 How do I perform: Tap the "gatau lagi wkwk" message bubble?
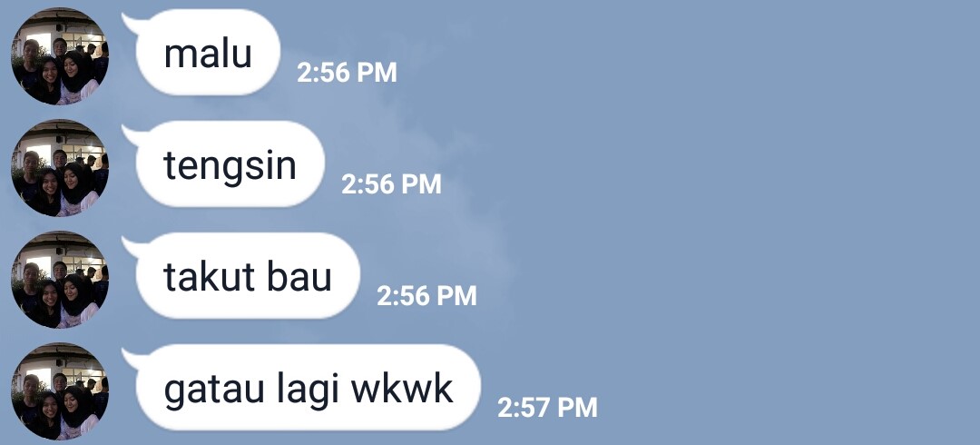(308, 388)
